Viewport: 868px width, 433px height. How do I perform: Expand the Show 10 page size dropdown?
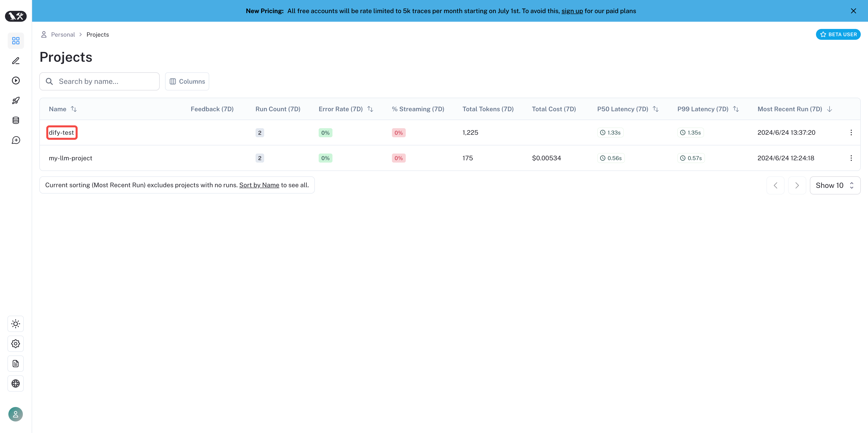pos(835,185)
